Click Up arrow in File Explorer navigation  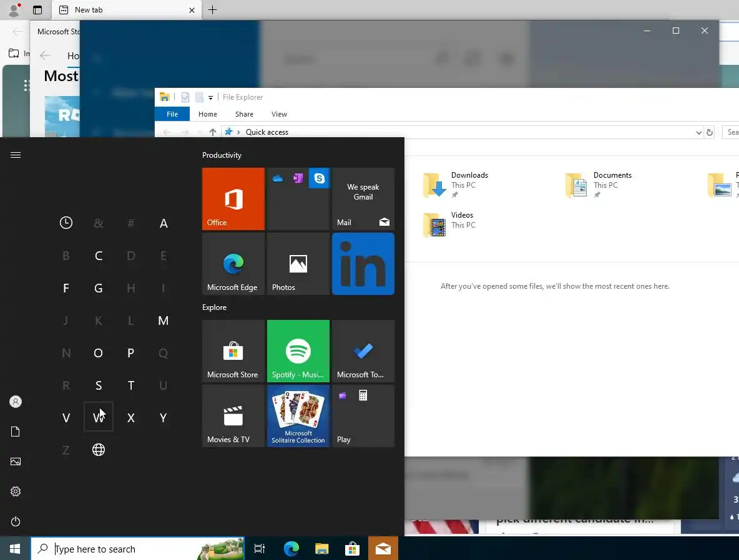[213, 132]
